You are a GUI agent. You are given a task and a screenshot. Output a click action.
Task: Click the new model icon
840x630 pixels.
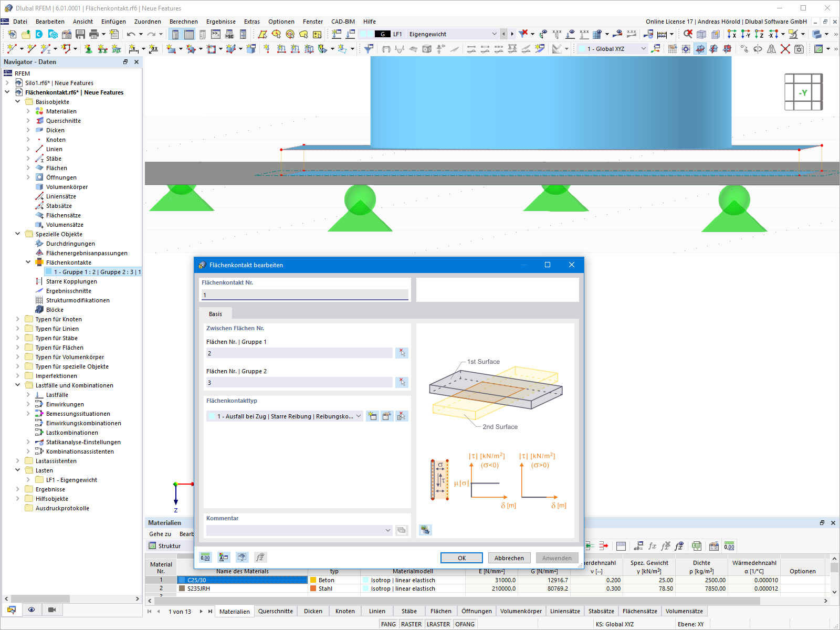point(12,34)
